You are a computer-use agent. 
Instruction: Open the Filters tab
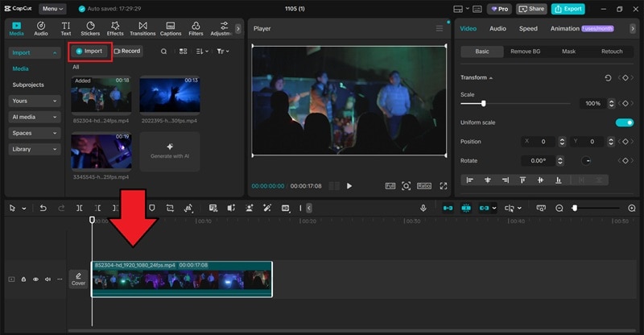[x=196, y=29]
